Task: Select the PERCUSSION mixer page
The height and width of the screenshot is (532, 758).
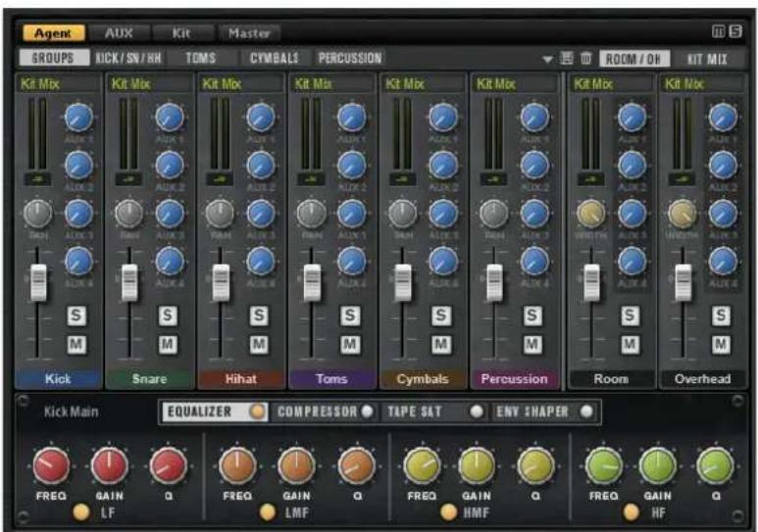Action: pos(350,58)
